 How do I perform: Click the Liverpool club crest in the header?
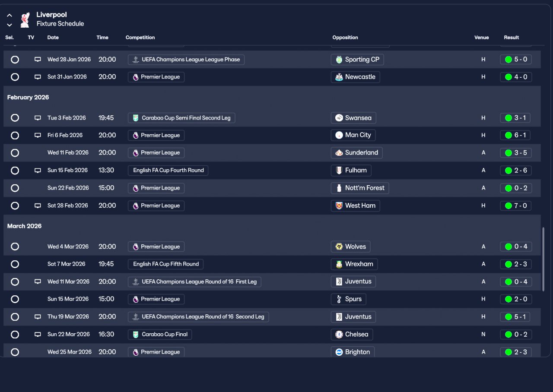(25, 19)
